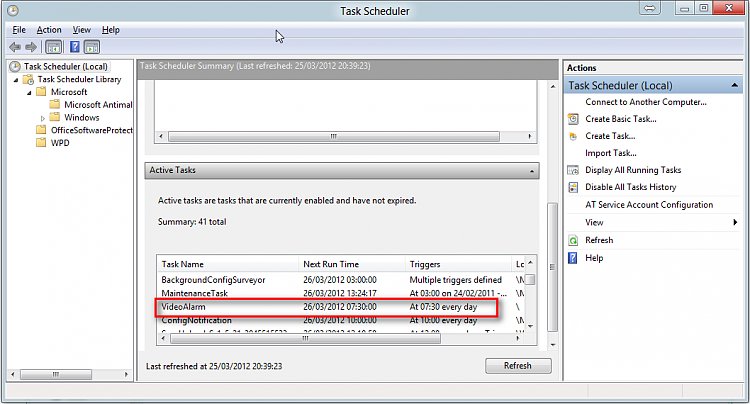The height and width of the screenshot is (404, 750).
Task: Select the BackgroundConfigSurveyor task row
Action: point(341,280)
